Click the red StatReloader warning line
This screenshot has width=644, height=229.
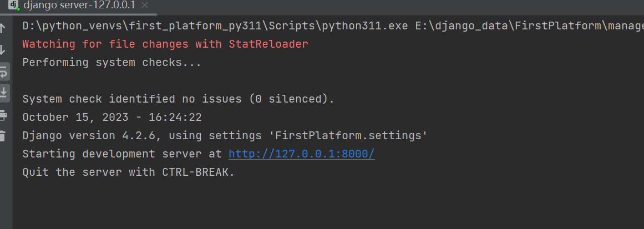point(165,44)
